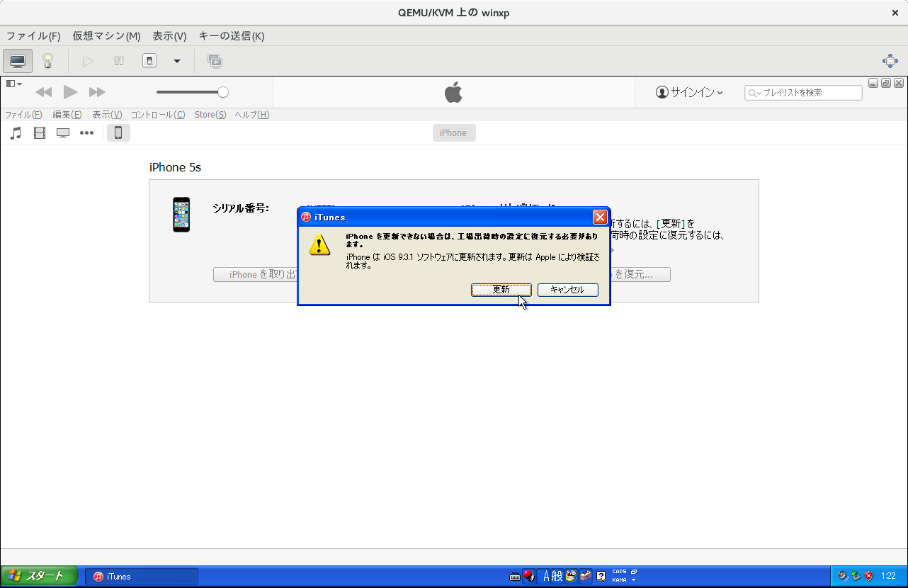Toggle KANA lock indicator

[x=619, y=580]
